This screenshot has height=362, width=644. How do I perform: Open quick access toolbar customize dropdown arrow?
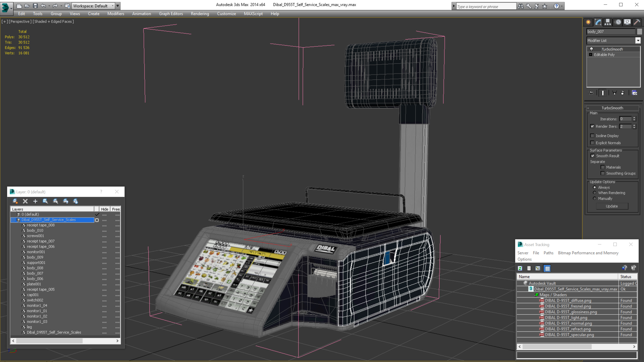(x=117, y=6)
